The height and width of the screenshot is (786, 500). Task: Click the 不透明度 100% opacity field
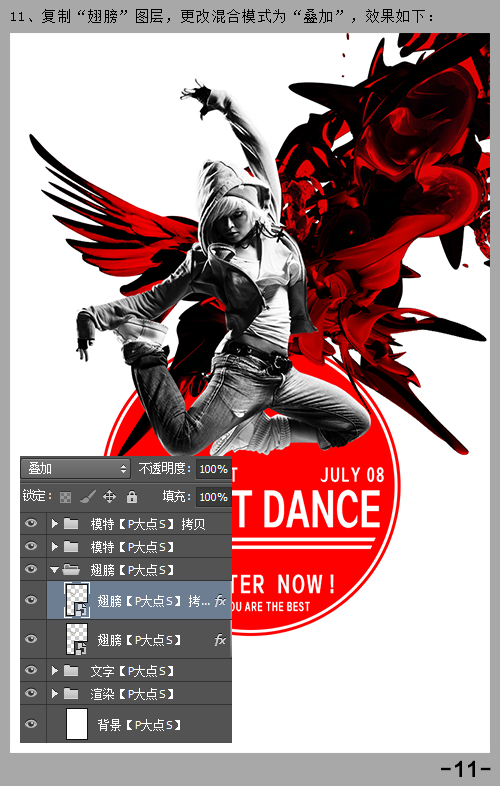point(213,469)
